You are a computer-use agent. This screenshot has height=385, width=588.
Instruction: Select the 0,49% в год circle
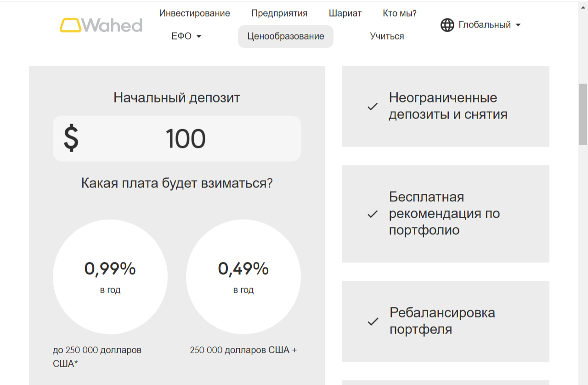(x=243, y=277)
